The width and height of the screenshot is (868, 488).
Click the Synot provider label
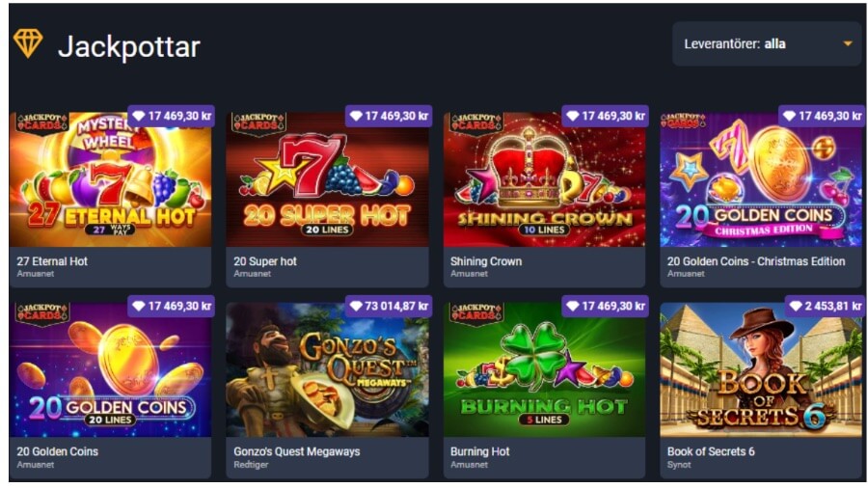pos(679,465)
